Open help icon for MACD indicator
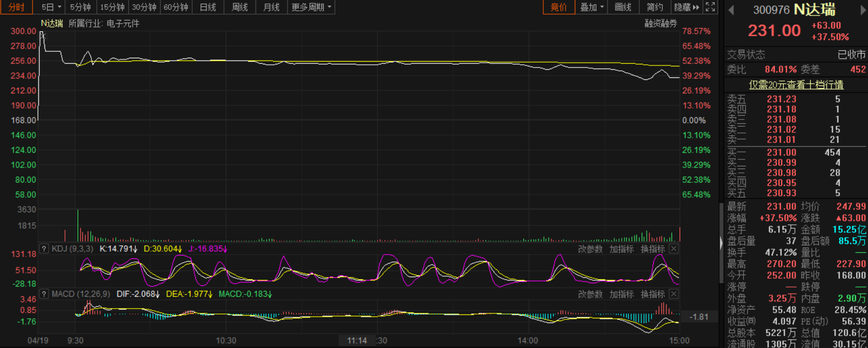Image resolution: width=868 pixels, height=348 pixels. tap(44, 294)
